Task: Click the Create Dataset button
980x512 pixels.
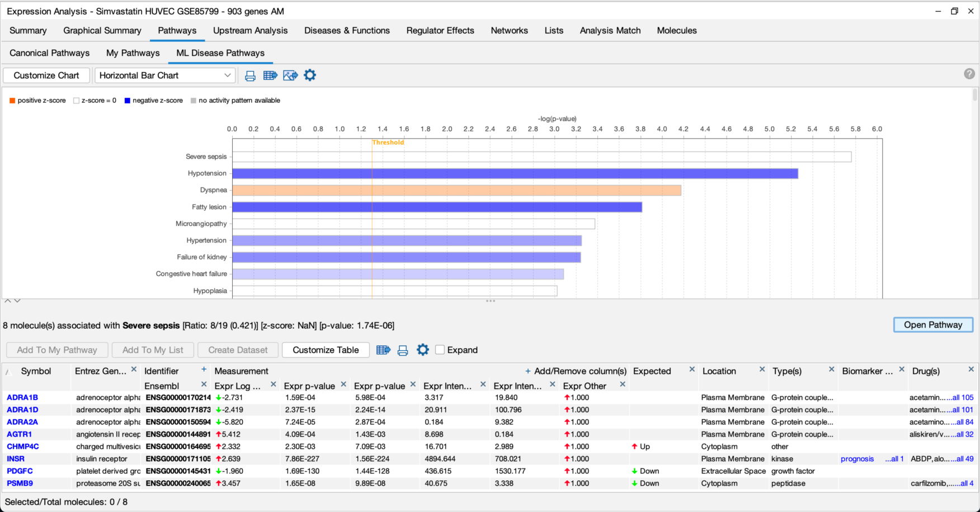Action: [x=238, y=350]
